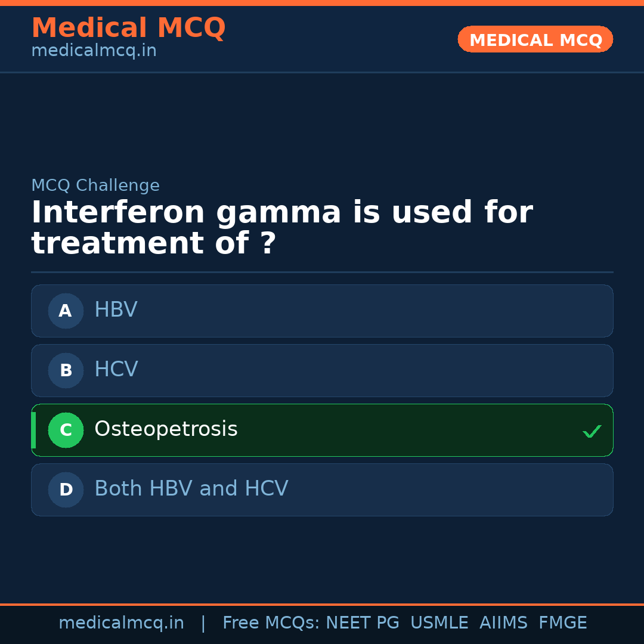Click the Medical MCQ header title
This screenshot has height=644, width=644.
128,28
